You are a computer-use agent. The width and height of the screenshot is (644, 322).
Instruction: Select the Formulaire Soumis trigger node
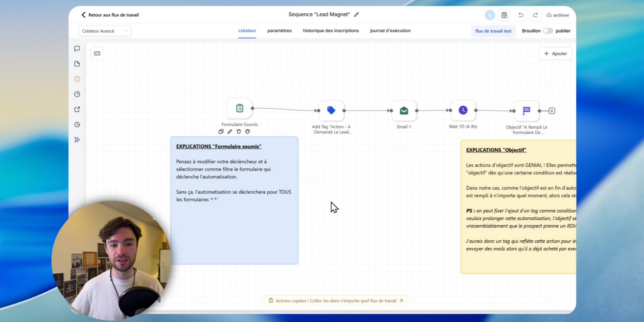pyautogui.click(x=239, y=108)
